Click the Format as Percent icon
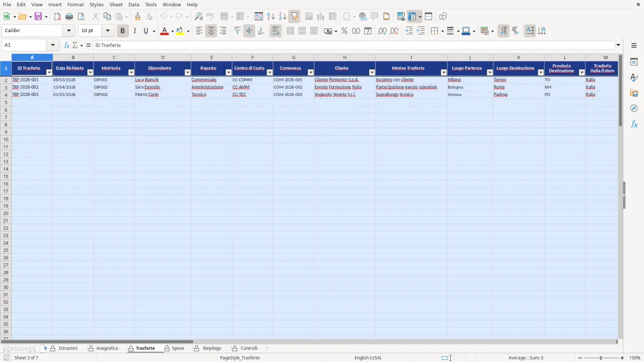The image size is (644, 362). (344, 31)
